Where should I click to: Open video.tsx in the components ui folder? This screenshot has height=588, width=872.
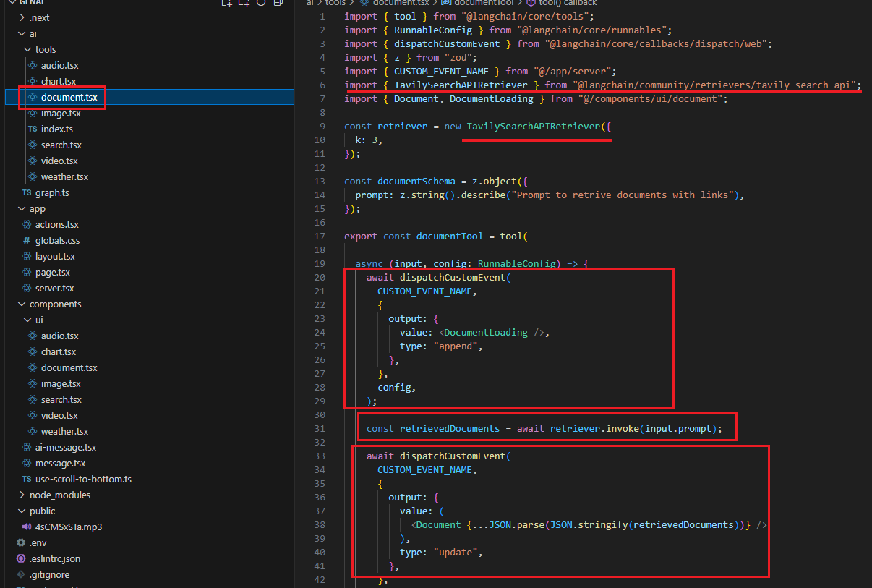59,416
